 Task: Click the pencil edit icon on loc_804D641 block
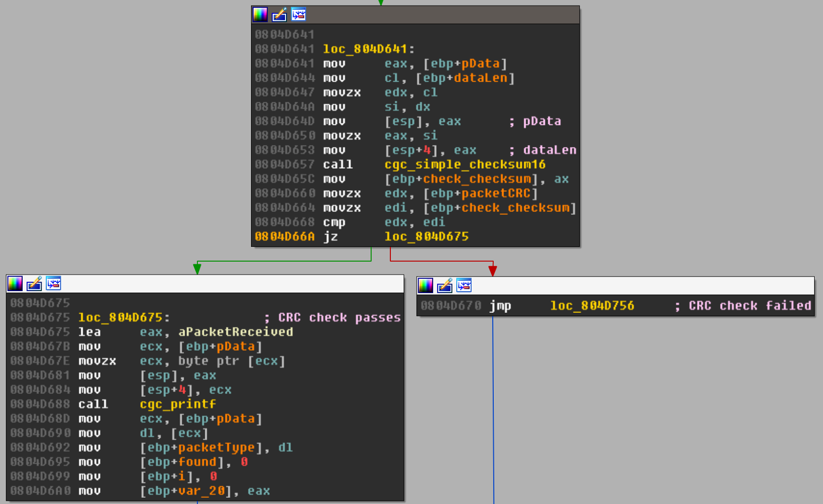point(279,14)
